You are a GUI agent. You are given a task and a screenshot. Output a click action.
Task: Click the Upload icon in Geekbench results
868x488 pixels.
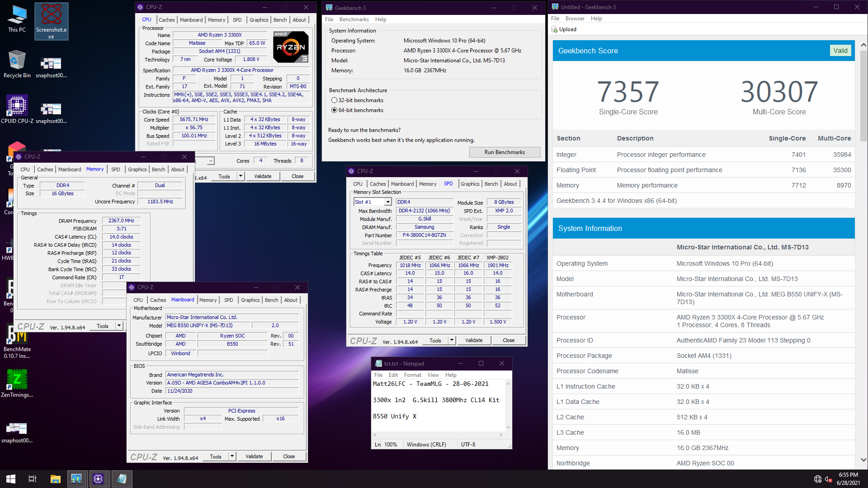554,29
